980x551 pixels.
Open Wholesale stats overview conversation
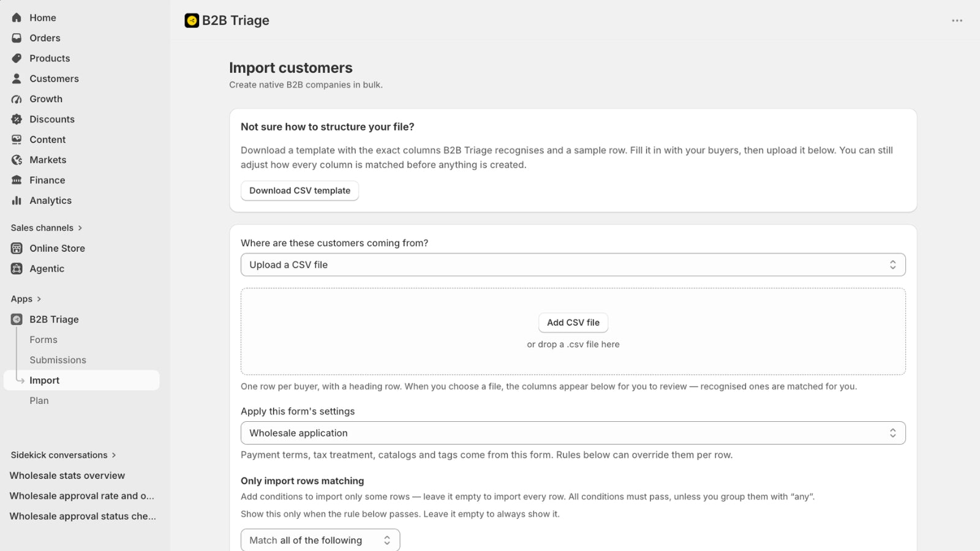pos(67,476)
